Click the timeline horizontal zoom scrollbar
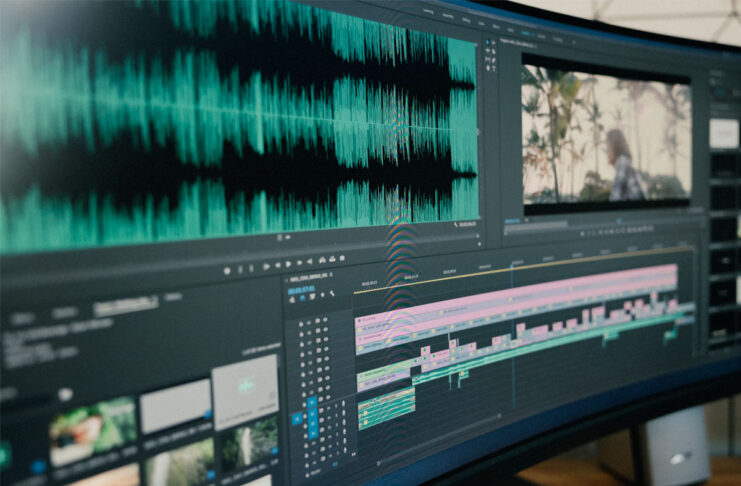Viewport: 741px width, 486px height. pos(439,439)
